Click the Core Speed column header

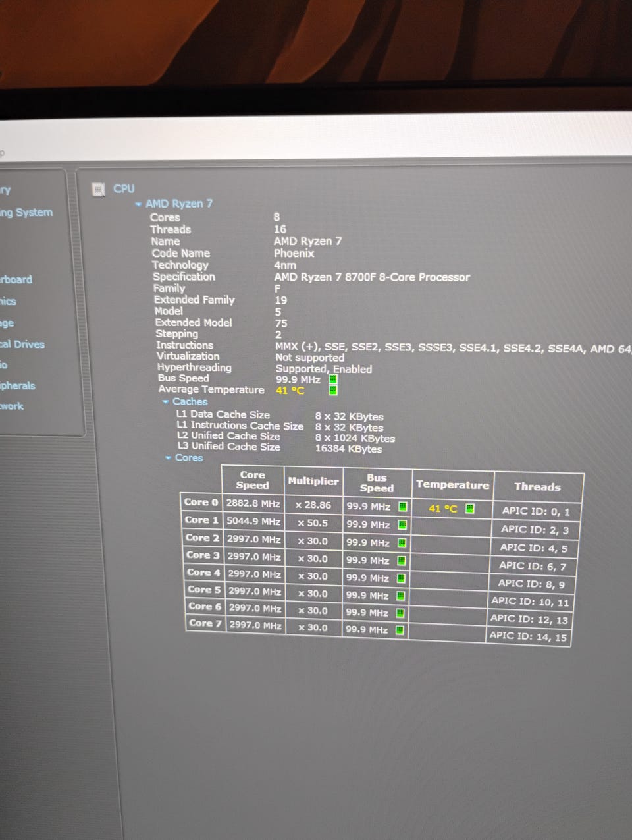click(253, 480)
